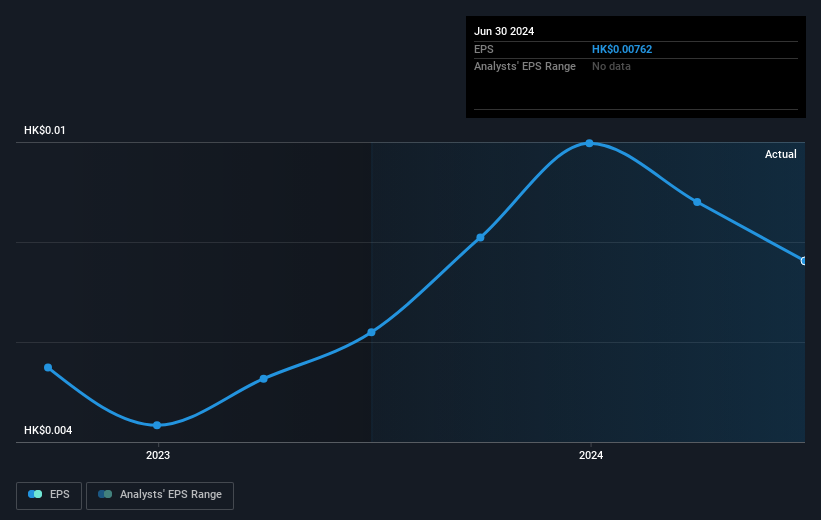
Task: Click the EPS legend color icon
Action: click(35, 494)
